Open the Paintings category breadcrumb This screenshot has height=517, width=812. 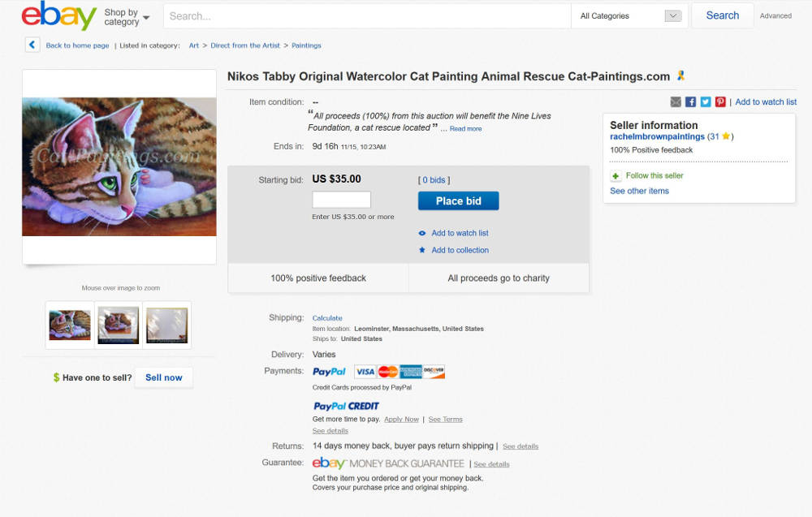click(306, 45)
